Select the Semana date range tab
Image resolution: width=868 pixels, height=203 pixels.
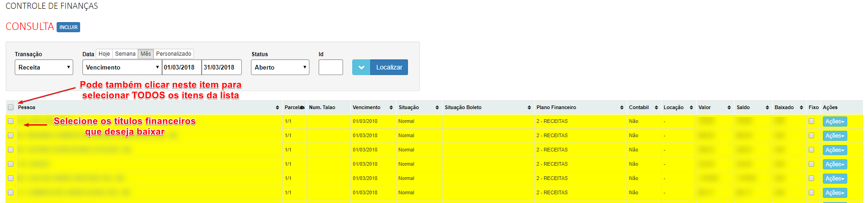pyautogui.click(x=125, y=54)
